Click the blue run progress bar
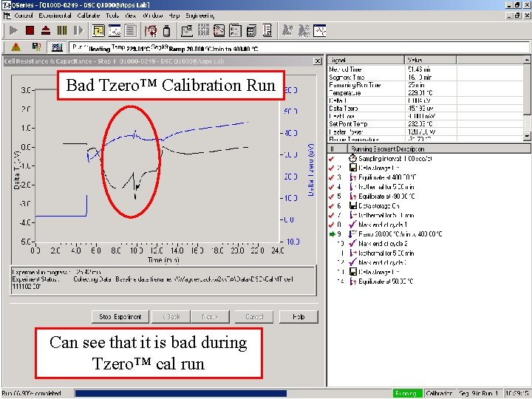 pos(181,393)
